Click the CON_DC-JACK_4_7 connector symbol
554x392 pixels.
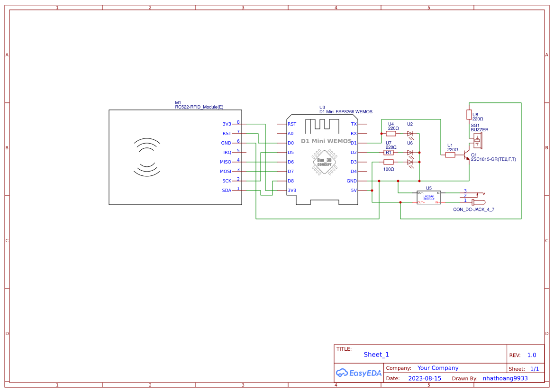[x=478, y=202]
